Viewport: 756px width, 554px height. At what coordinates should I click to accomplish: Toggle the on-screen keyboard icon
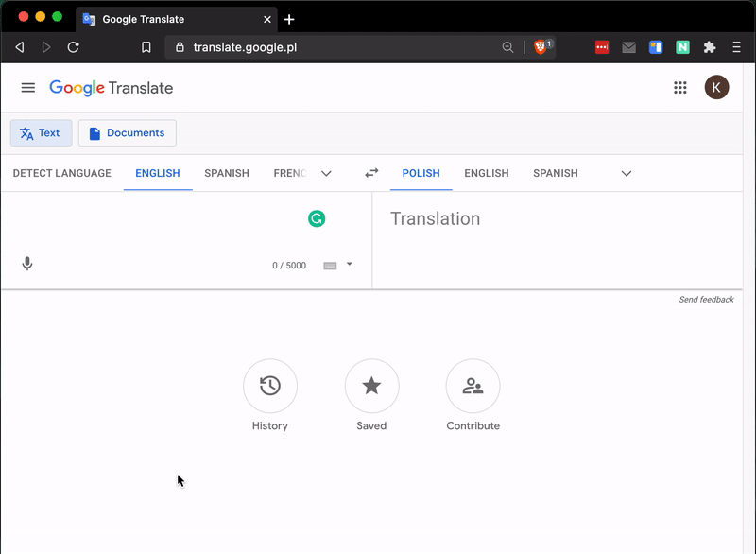(330, 266)
